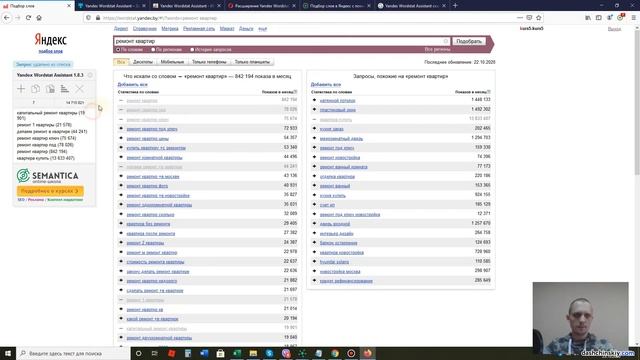Open Wordstat Assistant settings gear
The height and width of the screenshot is (360, 640).
click(90, 75)
